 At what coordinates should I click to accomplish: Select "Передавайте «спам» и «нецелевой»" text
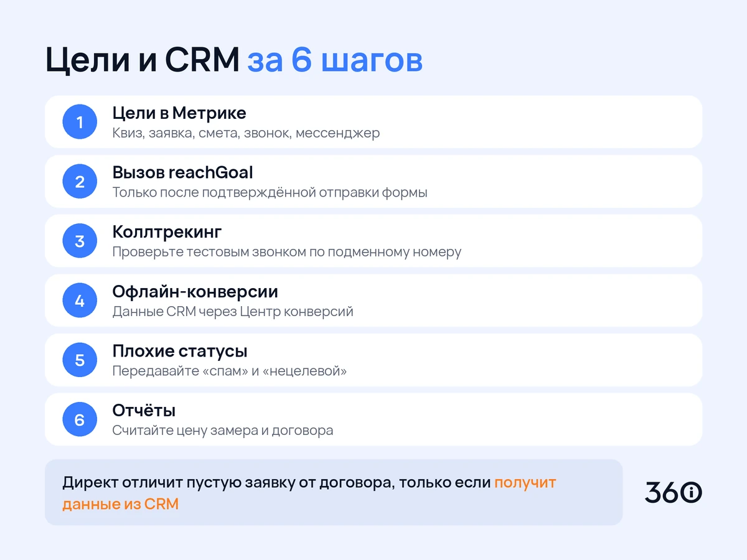[x=230, y=371]
